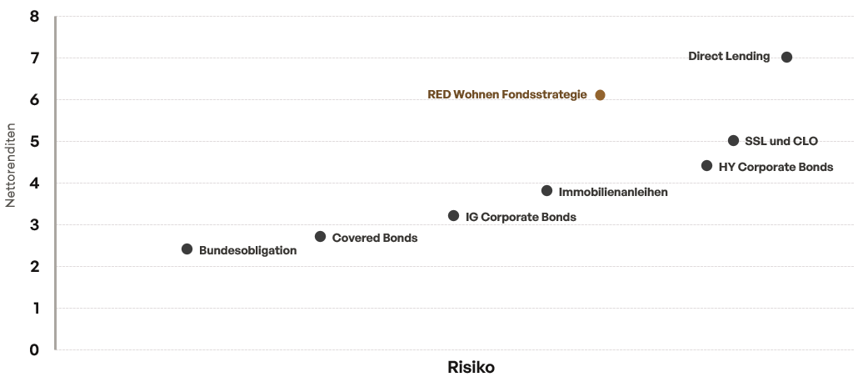This screenshot has height=382, width=868.
Task: Select the Covered Bonds data point dot
Action: click(320, 237)
